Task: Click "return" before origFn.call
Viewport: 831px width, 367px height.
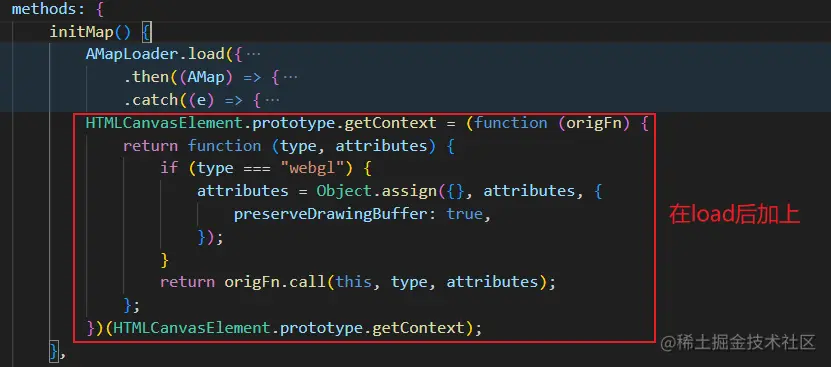Action: (x=188, y=282)
